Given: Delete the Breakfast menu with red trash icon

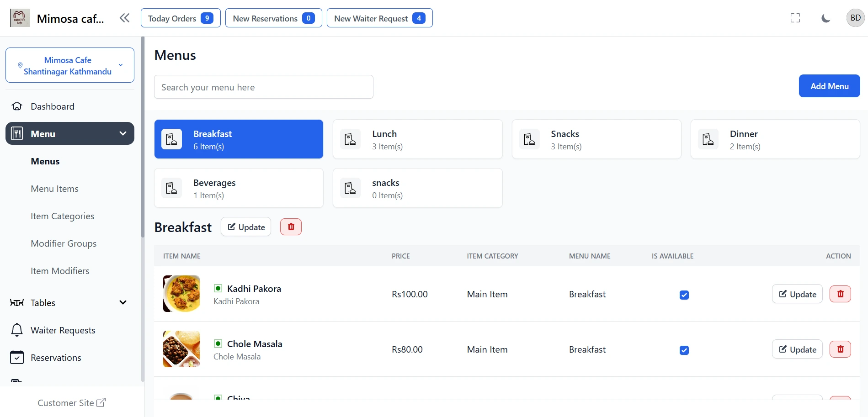Looking at the screenshot, I should click(x=291, y=227).
